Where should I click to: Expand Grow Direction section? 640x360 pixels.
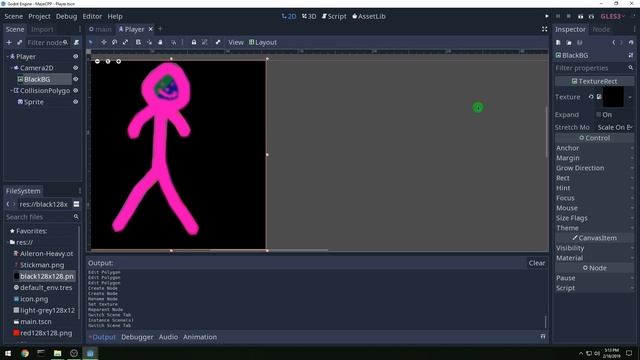594,168
